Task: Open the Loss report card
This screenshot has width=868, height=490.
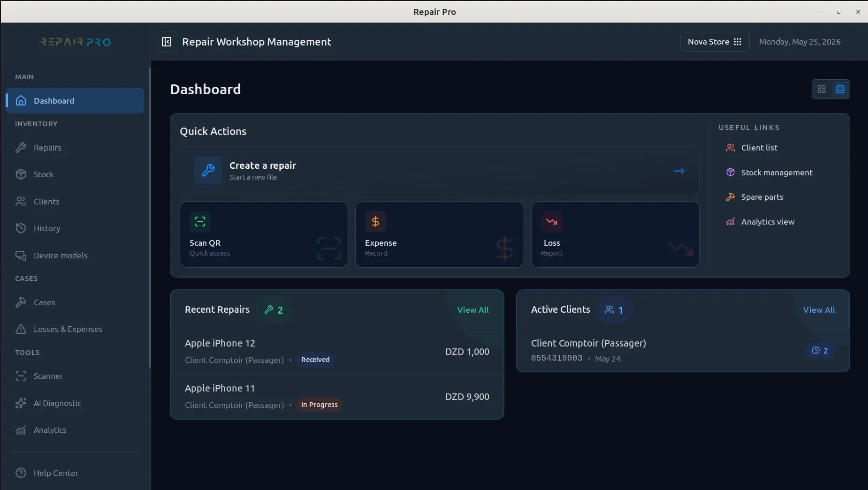Action: coord(615,234)
